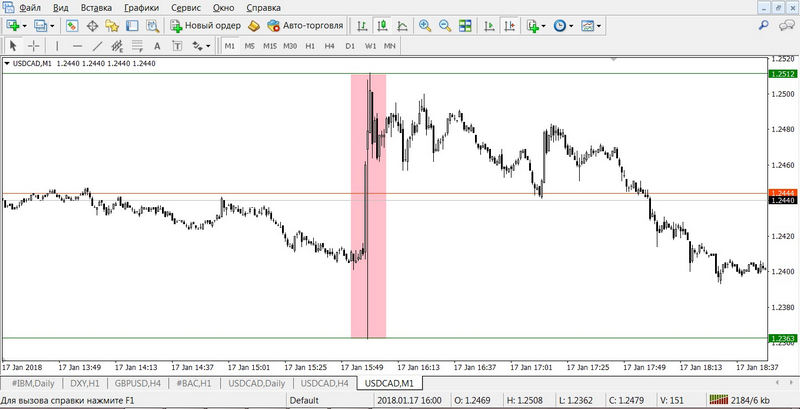This screenshot has width=800, height=409.
Task: Click the search magnifier icon at top right
Action: tap(765, 25)
